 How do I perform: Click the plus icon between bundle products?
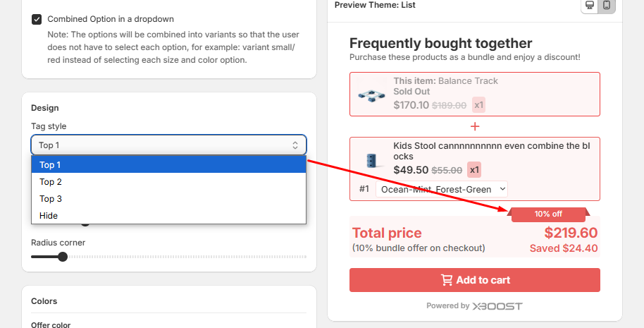pos(475,126)
